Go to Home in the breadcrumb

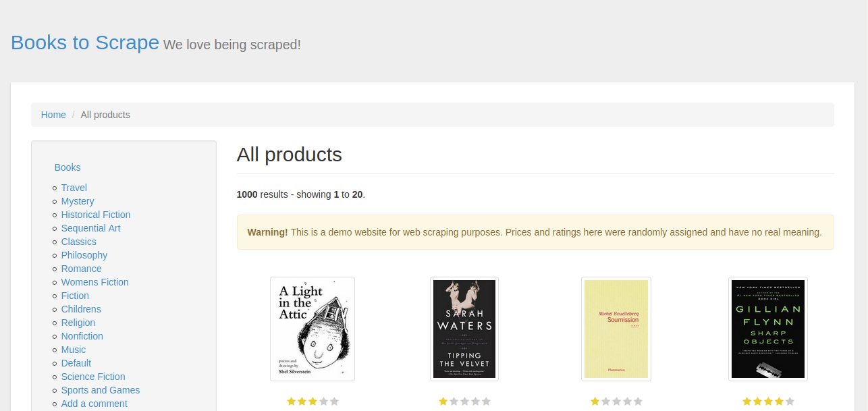tap(53, 115)
